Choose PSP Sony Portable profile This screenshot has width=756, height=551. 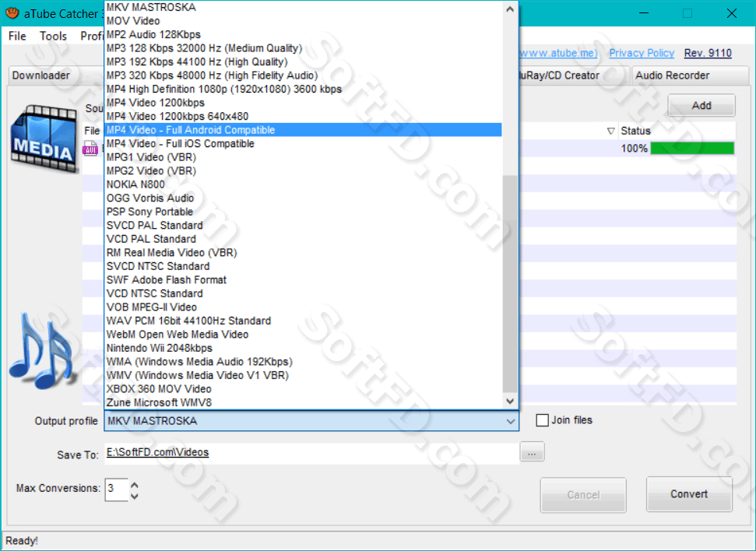[x=304, y=212]
